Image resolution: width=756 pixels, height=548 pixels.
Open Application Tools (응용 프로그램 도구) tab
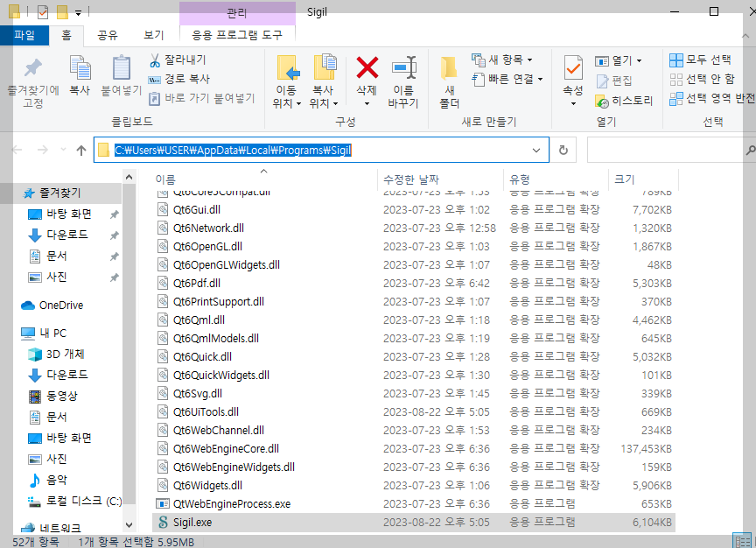pyautogui.click(x=237, y=35)
